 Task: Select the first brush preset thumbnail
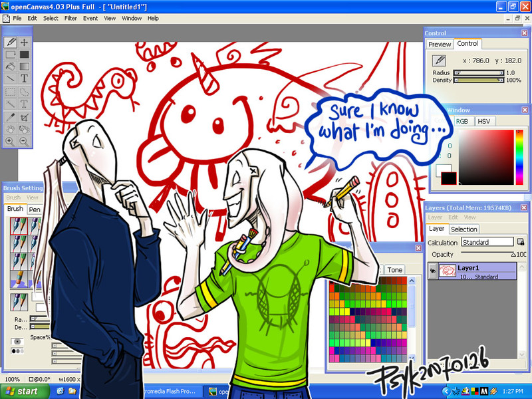[x=19, y=226]
